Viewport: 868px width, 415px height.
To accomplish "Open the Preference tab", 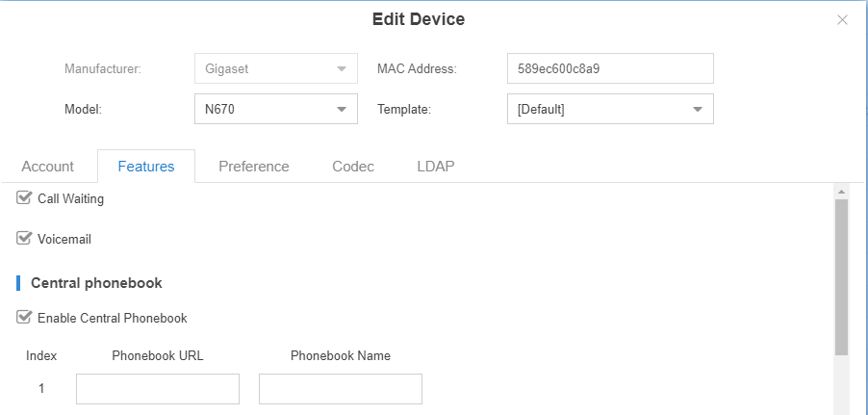I will tap(253, 167).
